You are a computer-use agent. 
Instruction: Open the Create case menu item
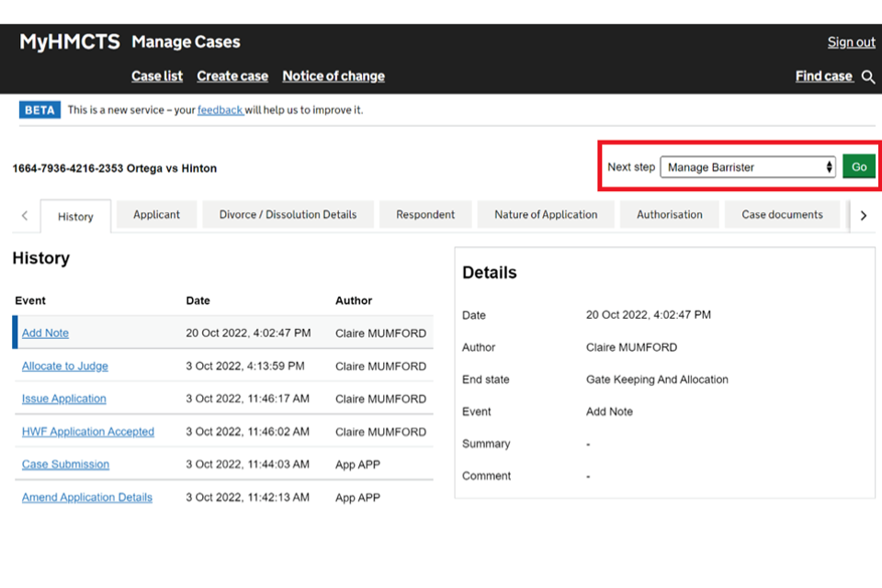pos(232,76)
